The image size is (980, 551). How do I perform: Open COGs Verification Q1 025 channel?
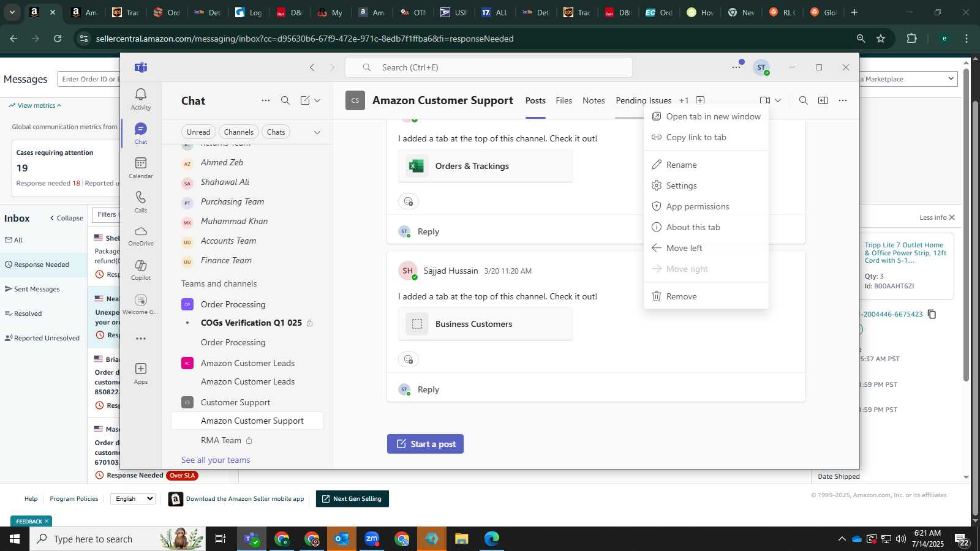251,323
